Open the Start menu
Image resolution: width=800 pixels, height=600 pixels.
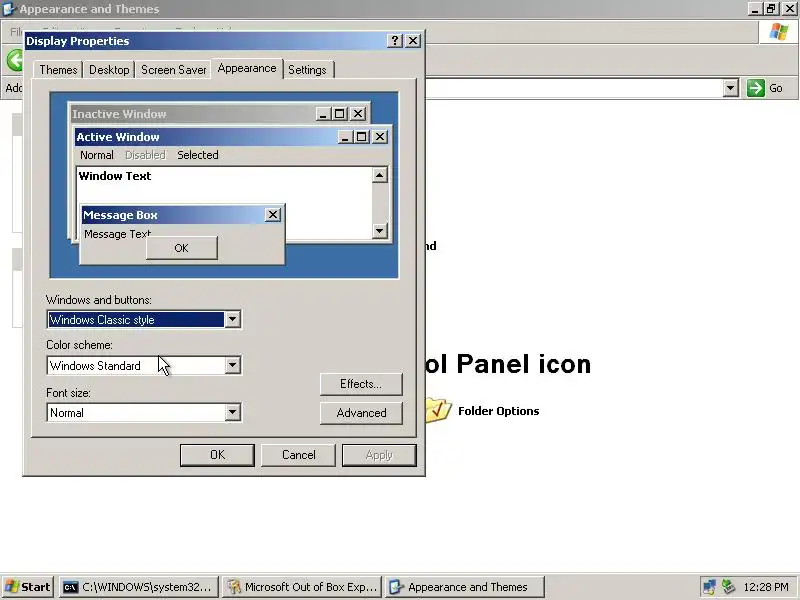27,587
